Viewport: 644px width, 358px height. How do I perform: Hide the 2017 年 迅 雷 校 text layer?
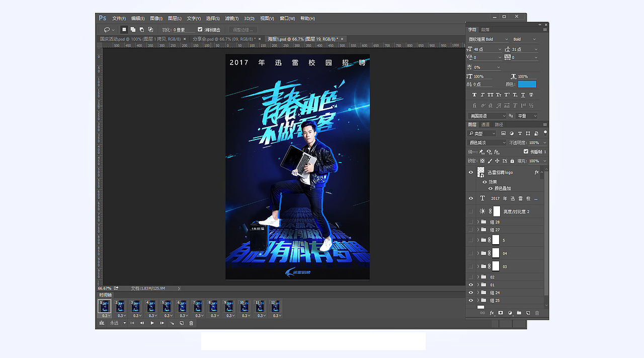click(471, 198)
